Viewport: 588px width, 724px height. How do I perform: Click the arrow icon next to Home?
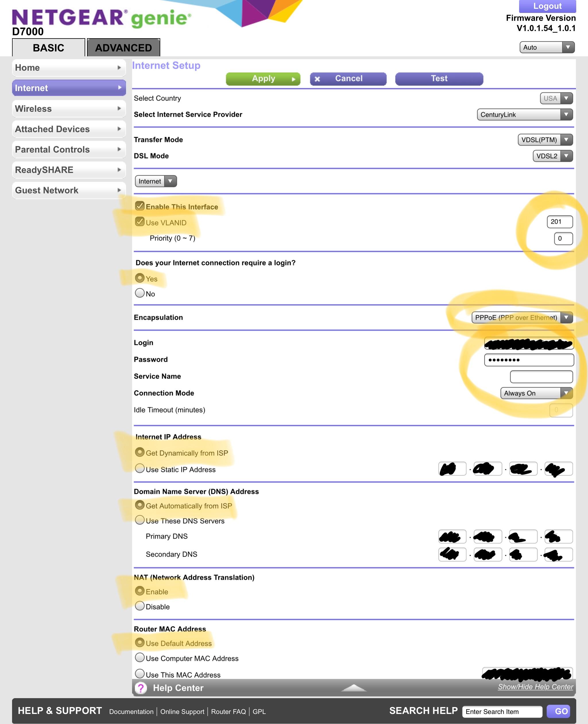[x=119, y=68]
